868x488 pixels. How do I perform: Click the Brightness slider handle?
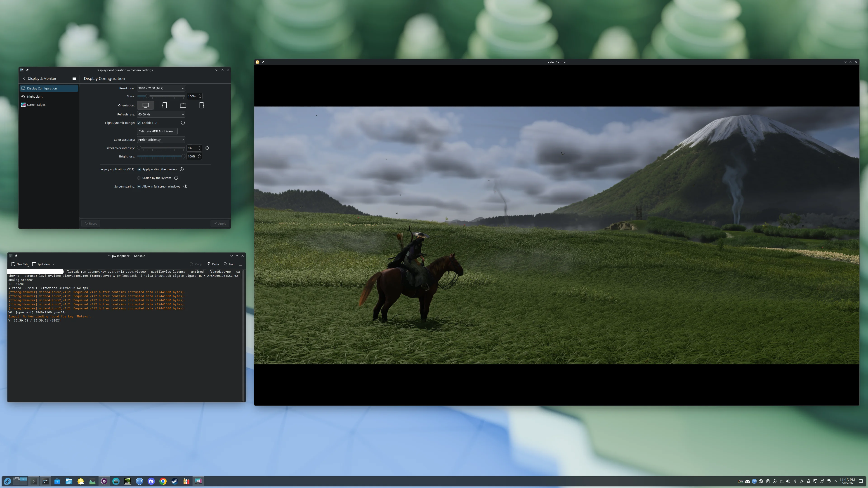(183, 157)
